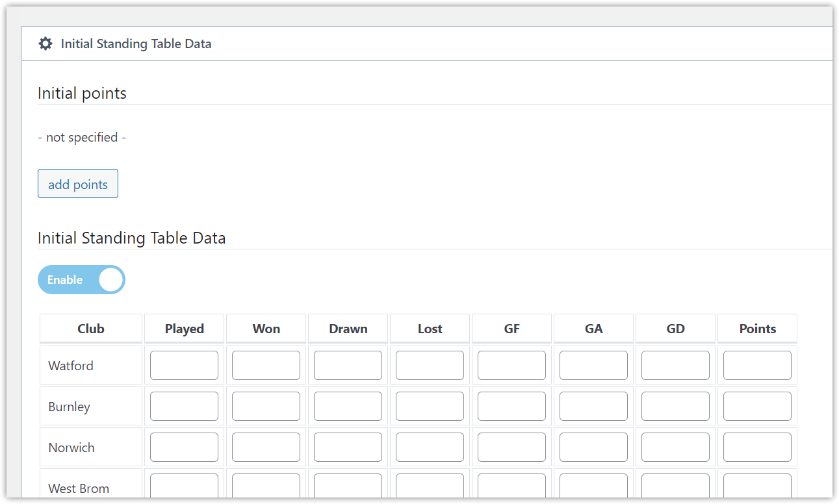Select Watford's Points input field
The image size is (839, 504).
pos(756,365)
